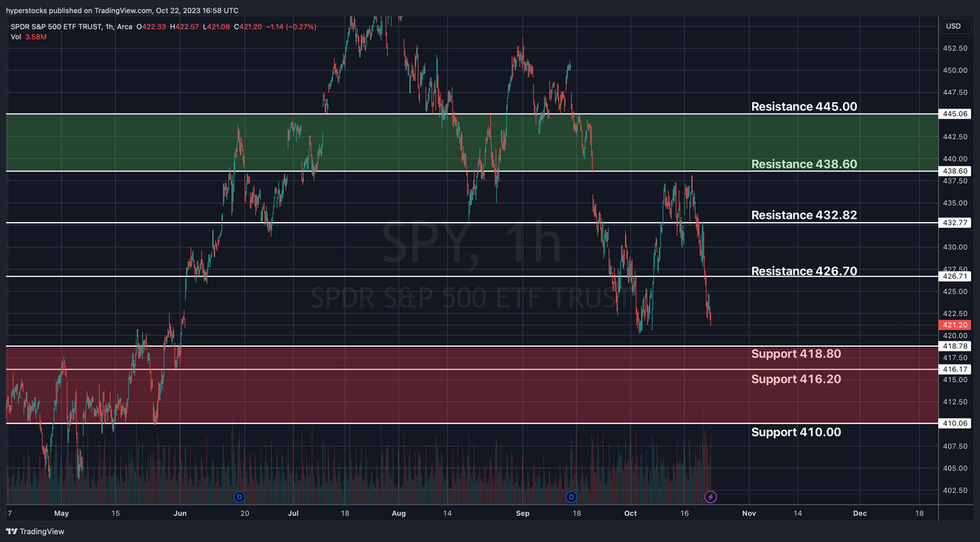Open the dividend marker near Jun 20
The image size is (980, 542).
[239, 496]
